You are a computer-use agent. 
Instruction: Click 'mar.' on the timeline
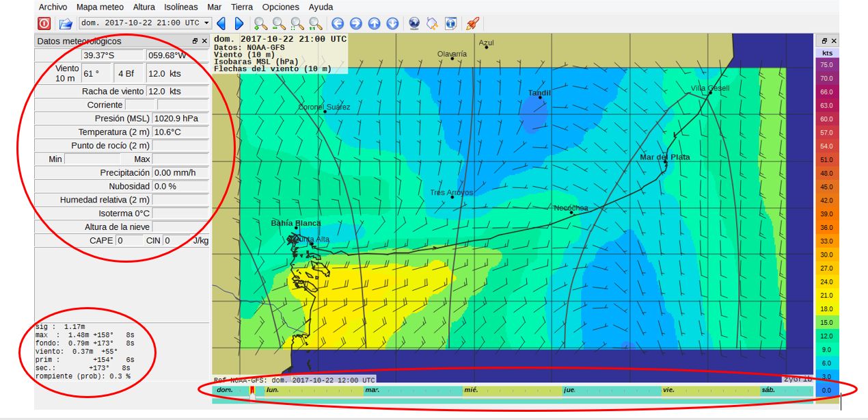[372, 390]
